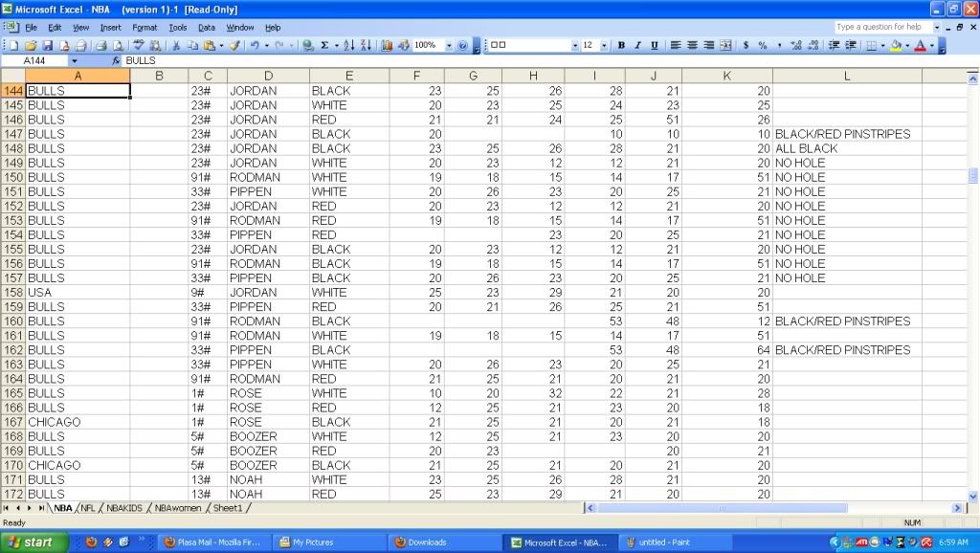
Task: Save the workbook with the floppy icon
Action: pos(48,45)
